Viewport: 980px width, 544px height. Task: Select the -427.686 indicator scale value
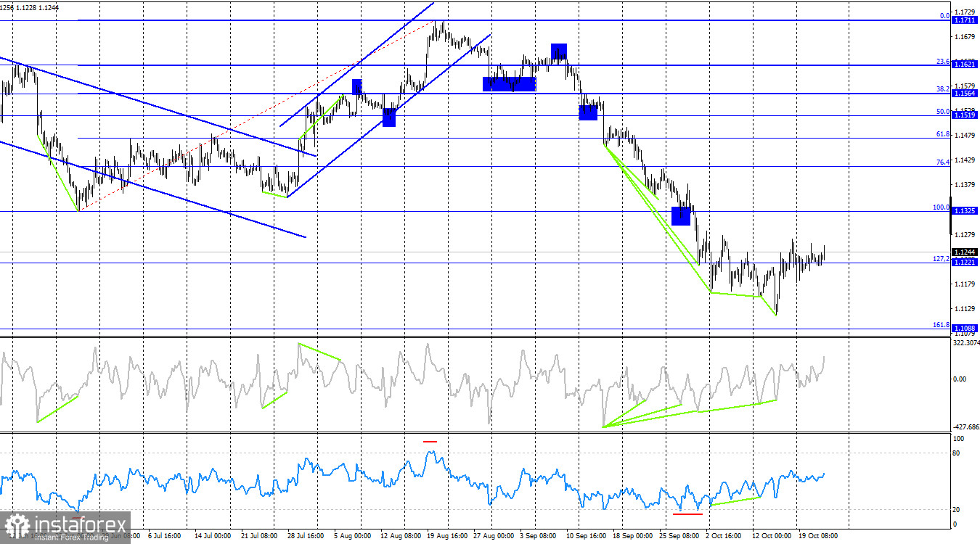coord(966,428)
